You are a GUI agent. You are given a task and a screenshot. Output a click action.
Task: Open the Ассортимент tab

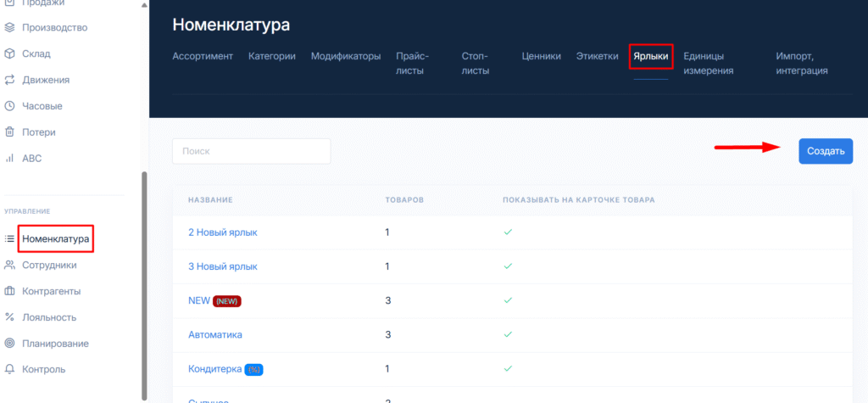(x=203, y=56)
